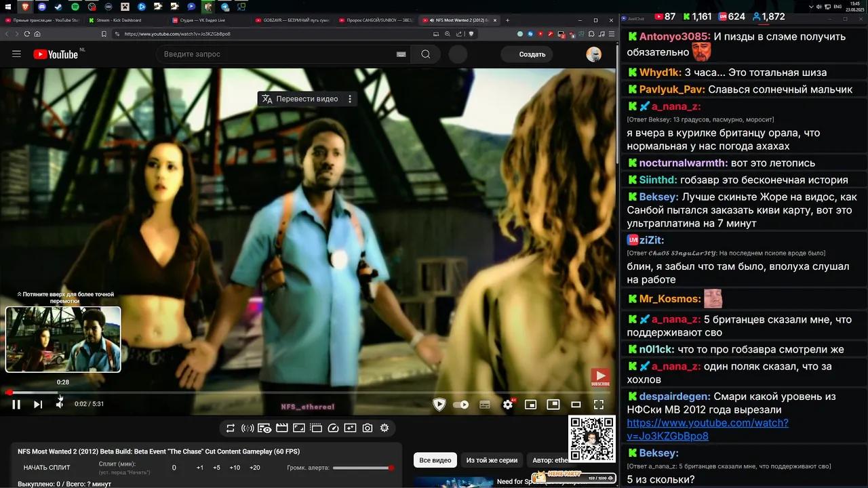Toggle the loop icon under the player

231,428
